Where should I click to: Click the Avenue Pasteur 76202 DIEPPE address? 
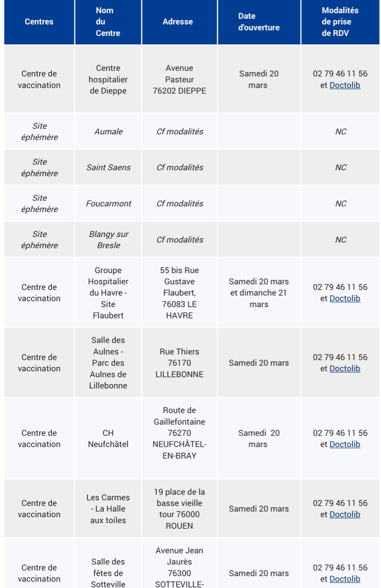(x=179, y=79)
